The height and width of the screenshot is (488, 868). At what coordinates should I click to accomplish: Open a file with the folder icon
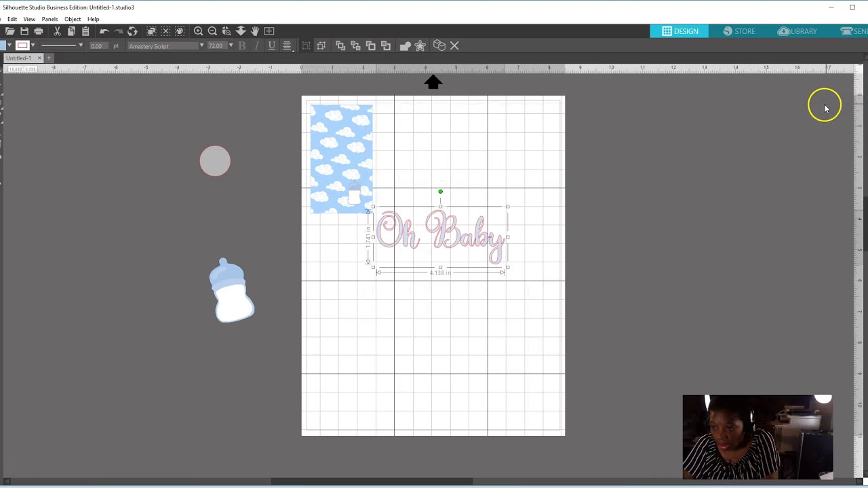point(9,31)
